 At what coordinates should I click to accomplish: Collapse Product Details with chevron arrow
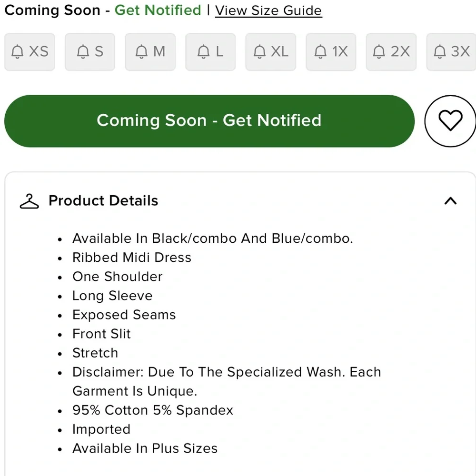(450, 201)
